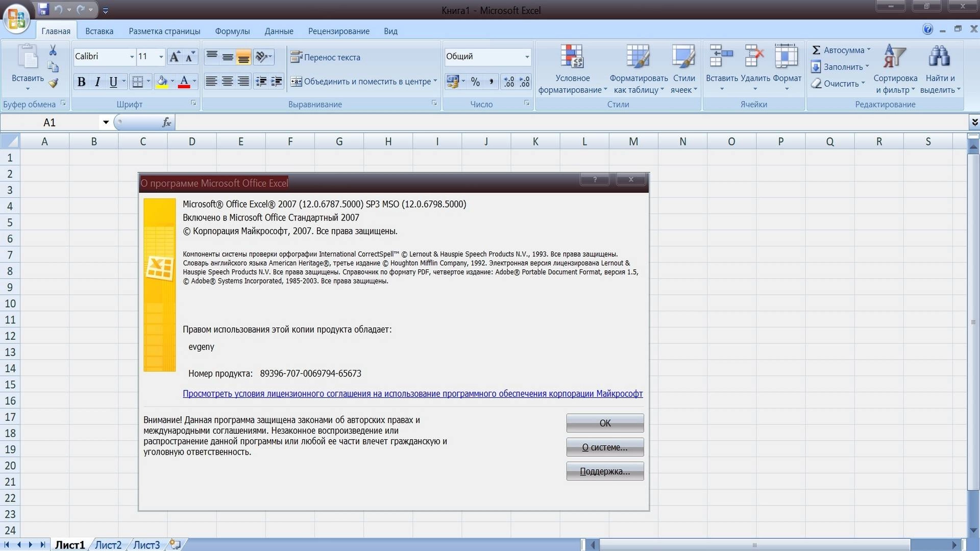Decrease decimal places

coord(524,82)
